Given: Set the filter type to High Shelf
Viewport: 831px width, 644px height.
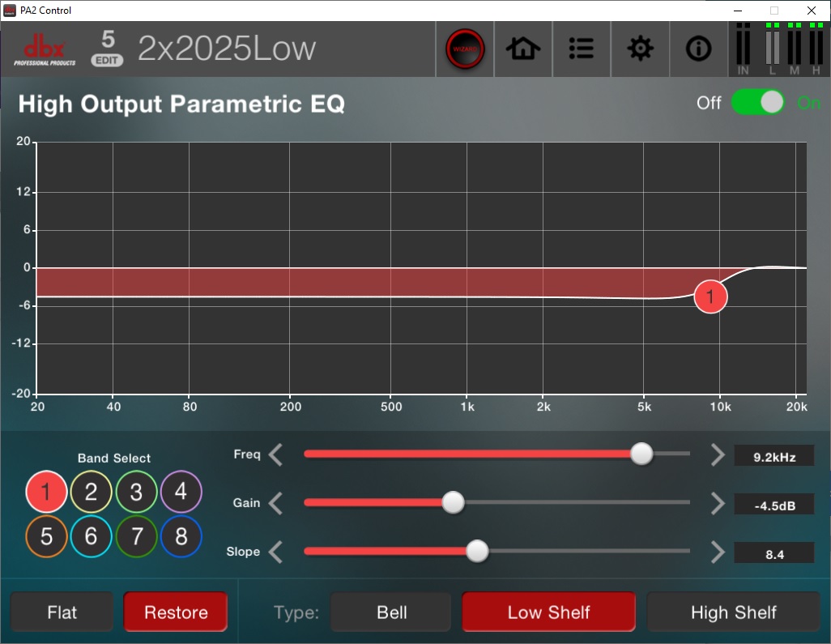Looking at the screenshot, I should 734,612.
